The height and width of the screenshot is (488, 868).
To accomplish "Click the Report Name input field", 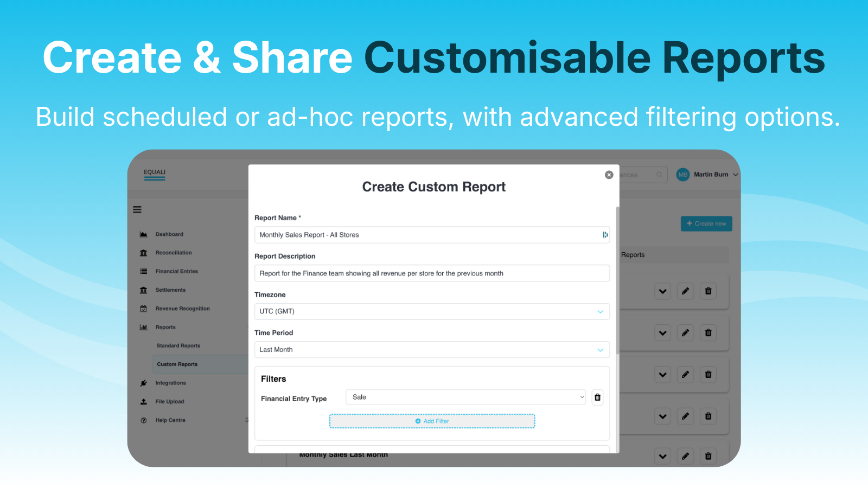I will pos(432,235).
